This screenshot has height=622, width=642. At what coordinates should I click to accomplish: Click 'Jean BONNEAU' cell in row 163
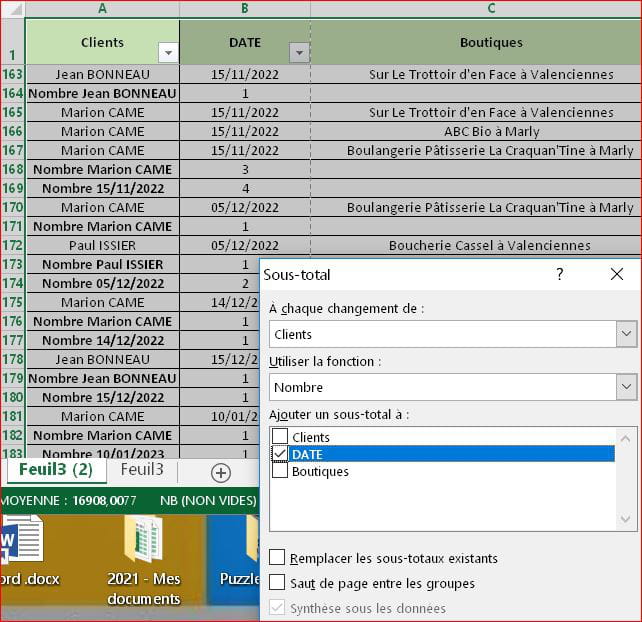[x=102, y=74]
